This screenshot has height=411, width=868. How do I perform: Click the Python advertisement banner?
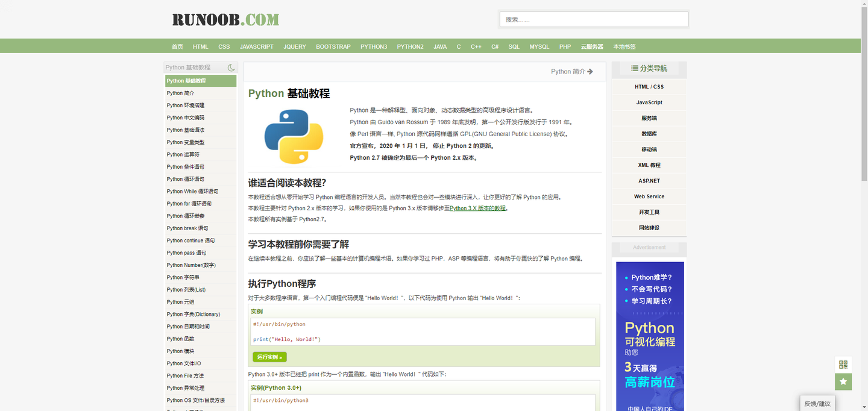(649, 334)
